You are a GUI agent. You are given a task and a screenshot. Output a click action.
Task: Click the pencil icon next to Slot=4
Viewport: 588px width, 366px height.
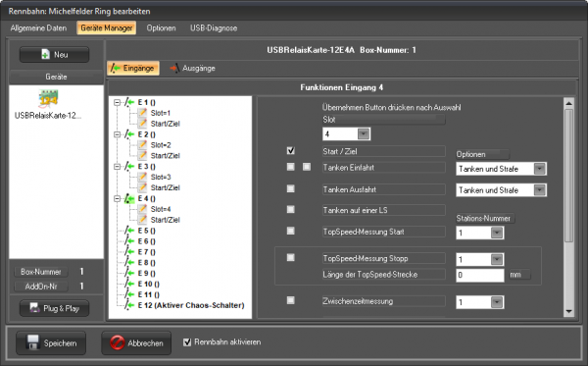(x=142, y=209)
